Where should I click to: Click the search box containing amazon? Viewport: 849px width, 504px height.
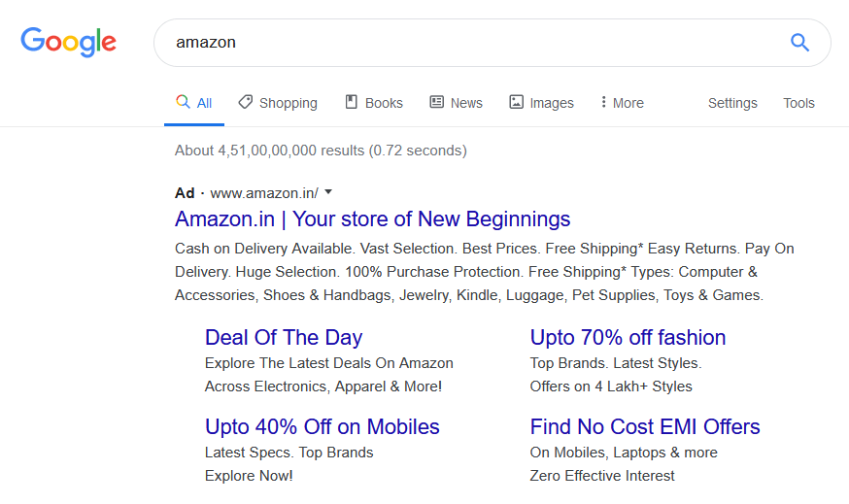466,43
